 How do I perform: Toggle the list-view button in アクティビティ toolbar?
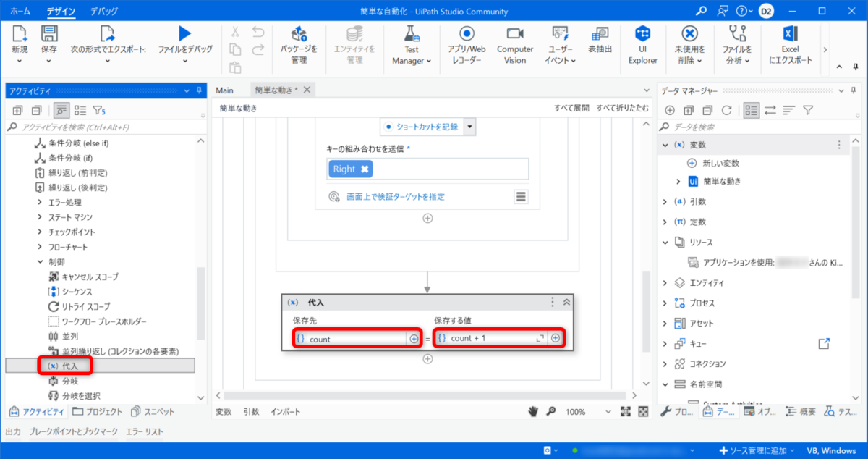point(80,110)
